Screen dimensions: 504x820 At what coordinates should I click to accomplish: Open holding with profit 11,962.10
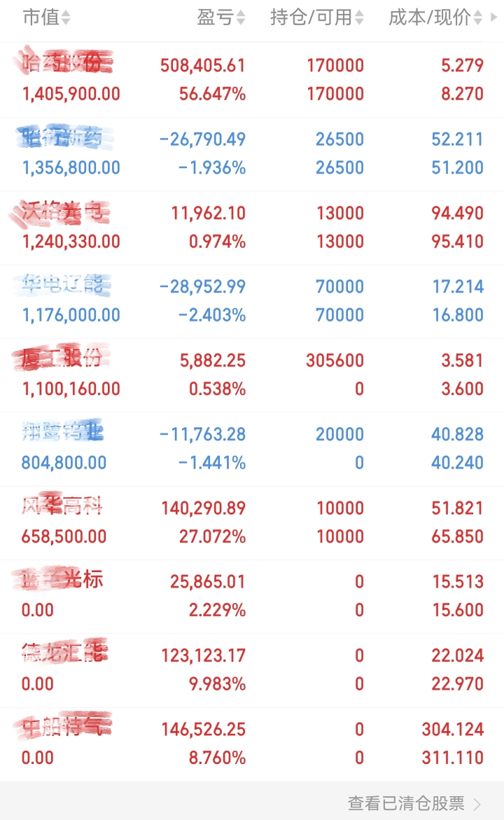(x=252, y=228)
